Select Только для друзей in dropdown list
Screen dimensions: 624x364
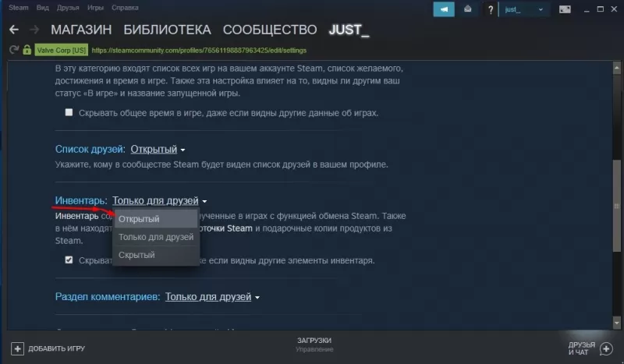click(155, 237)
